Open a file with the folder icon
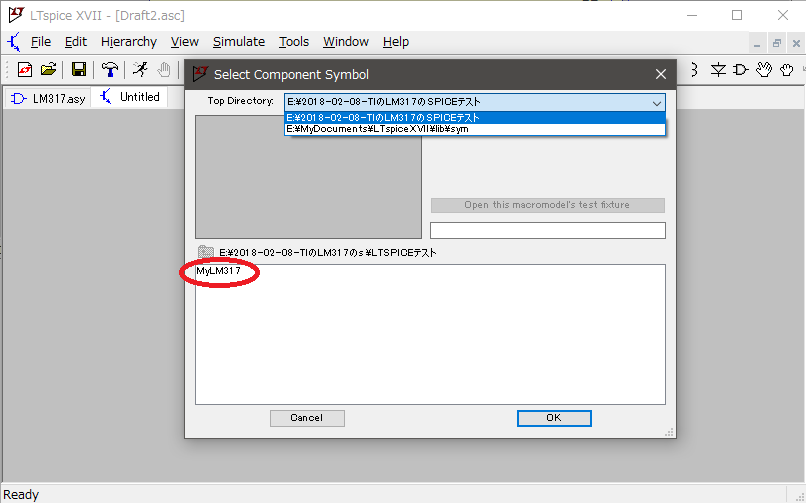The width and height of the screenshot is (806, 503). click(48, 69)
